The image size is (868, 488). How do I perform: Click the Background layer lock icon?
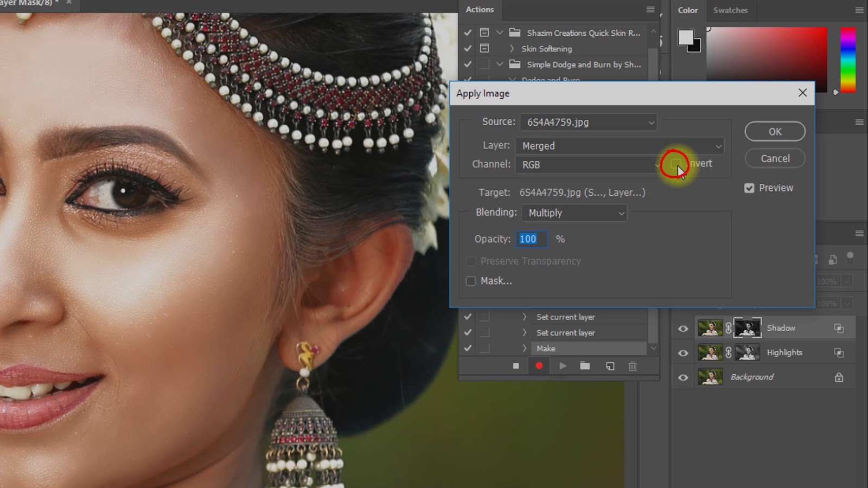(x=839, y=377)
